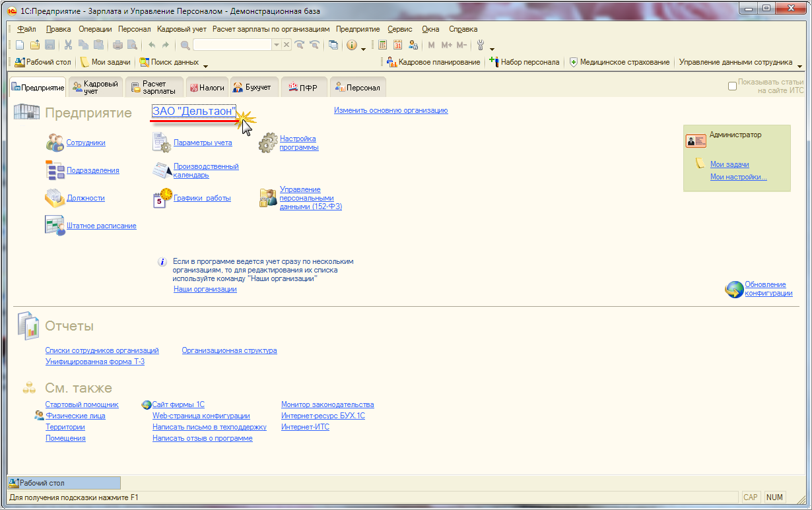The image size is (812, 510).
Task: Click the Print preview icon
Action: (x=132, y=45)
